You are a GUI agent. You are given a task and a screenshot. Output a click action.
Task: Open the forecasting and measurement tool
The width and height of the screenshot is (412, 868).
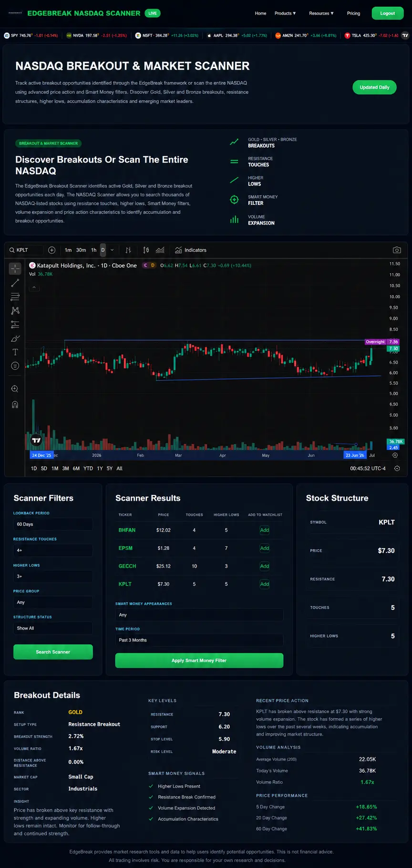tap(15, 325)
